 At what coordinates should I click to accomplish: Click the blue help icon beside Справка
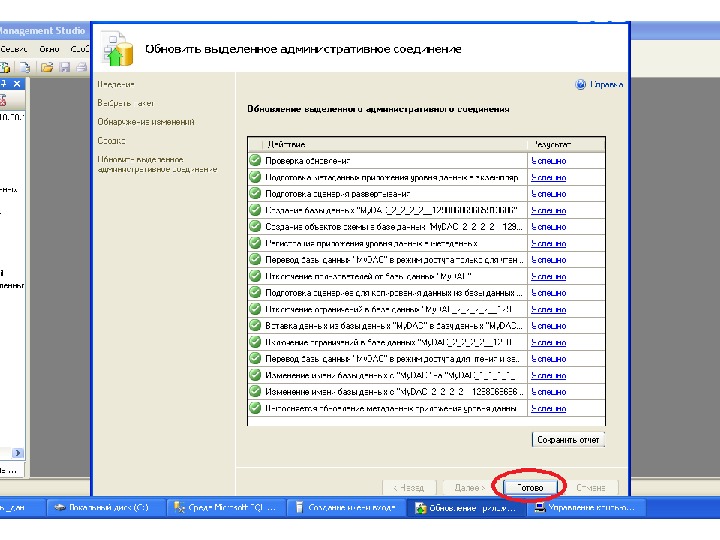580,84
